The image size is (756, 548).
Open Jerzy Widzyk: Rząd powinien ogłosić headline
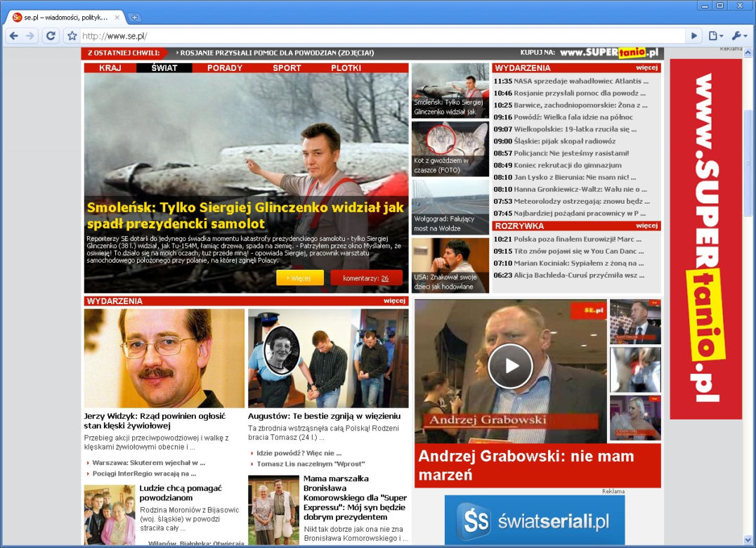(155, 421)
